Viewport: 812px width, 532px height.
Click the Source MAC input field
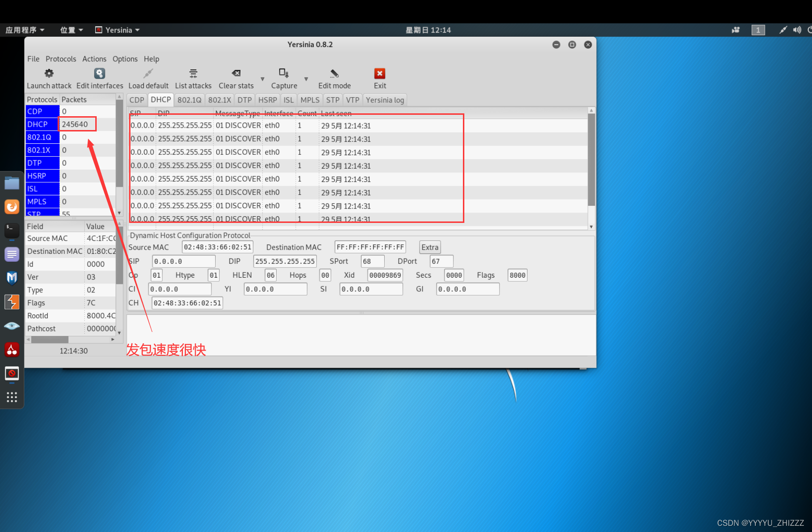[218, 247]
